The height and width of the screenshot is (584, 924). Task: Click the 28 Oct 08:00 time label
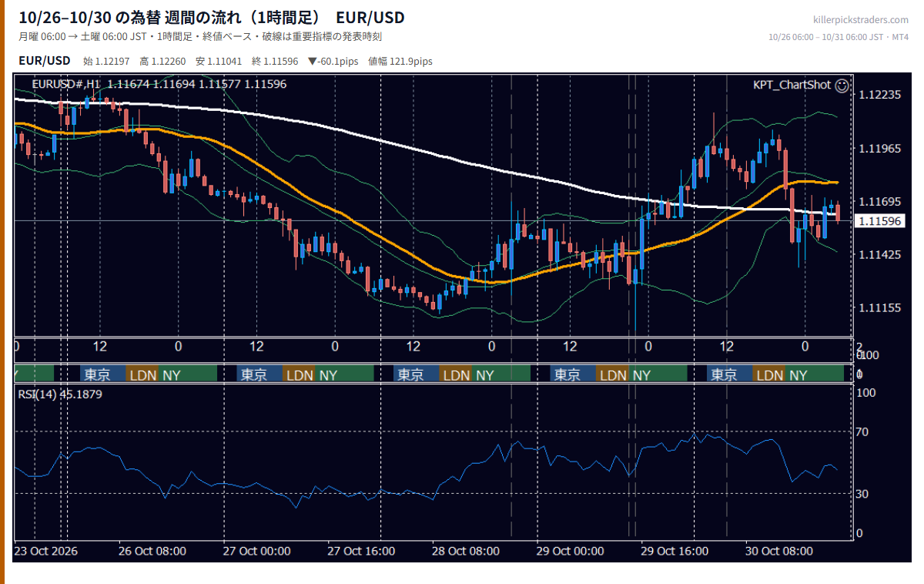[466, 552]
